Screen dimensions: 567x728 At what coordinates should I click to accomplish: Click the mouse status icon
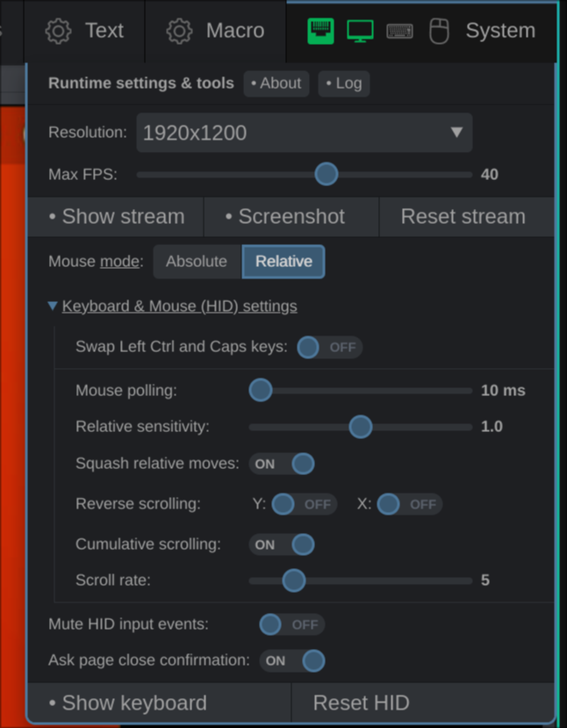pyautogui.click(x=439, y=32)
